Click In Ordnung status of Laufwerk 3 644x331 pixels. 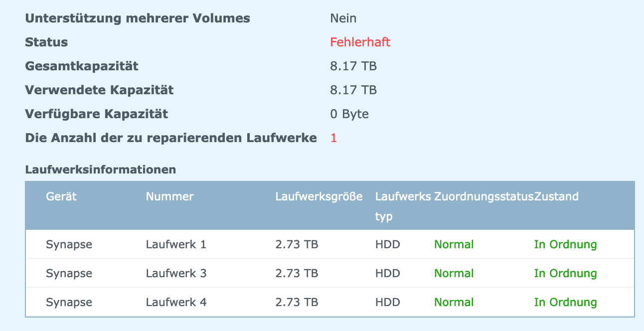click(565, 273)
